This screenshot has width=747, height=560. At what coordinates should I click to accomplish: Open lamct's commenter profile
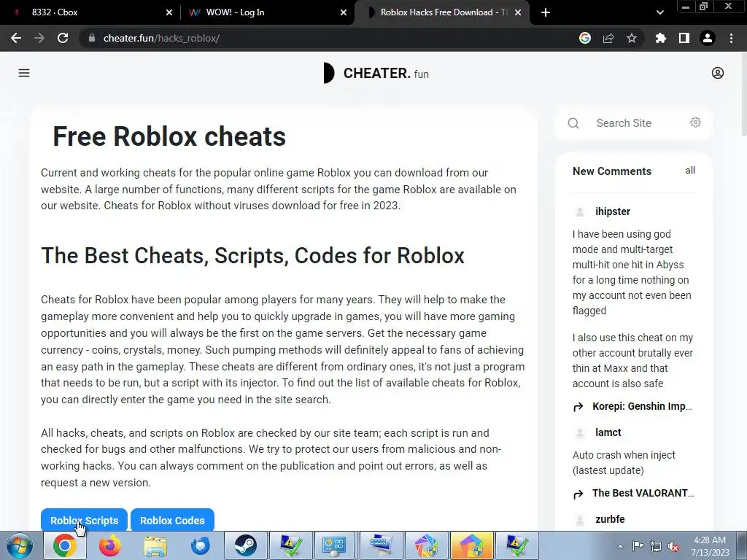pyautogui.click(x=608, y=432)
